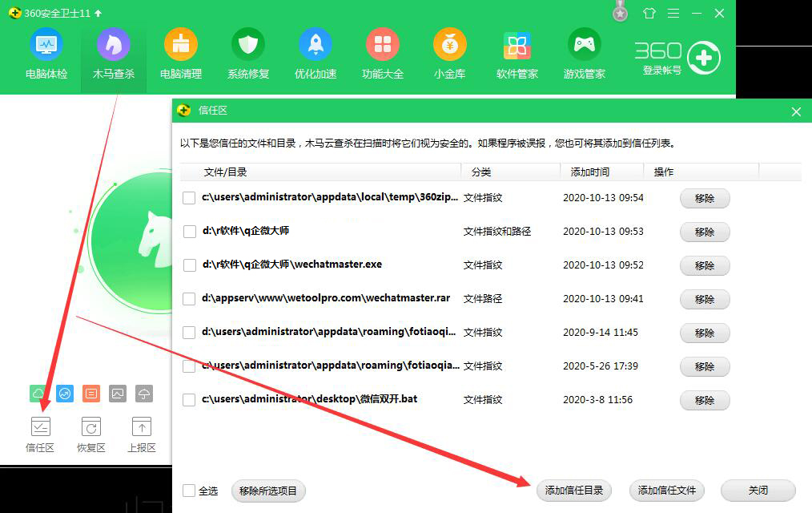Tick the checkbox for the 2020-5-26 fotiaoqia entry
The height and width of the screenshot is (513, 812).
pos(189,366)
